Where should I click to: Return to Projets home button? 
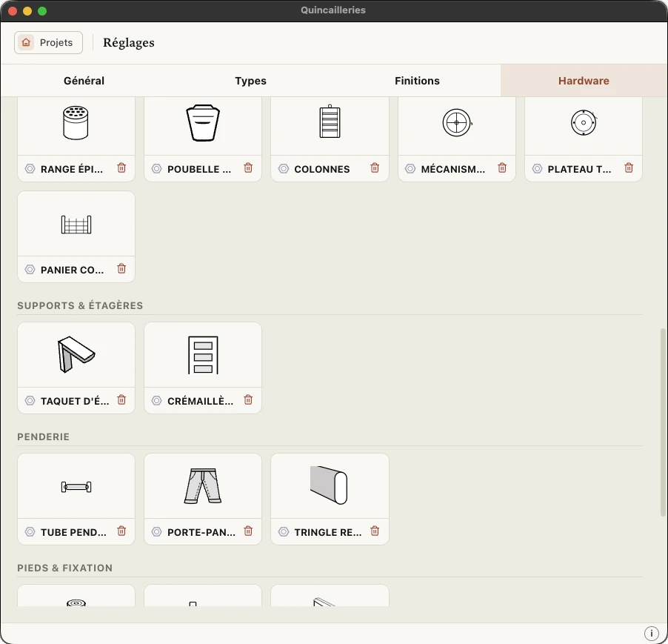[48, 43]
